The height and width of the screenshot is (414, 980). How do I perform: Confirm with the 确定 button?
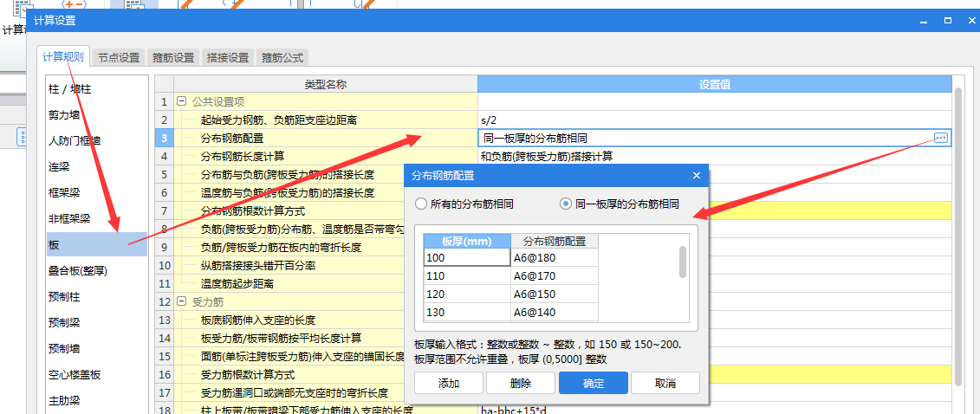pyautogui.click(x=594, y=384)
